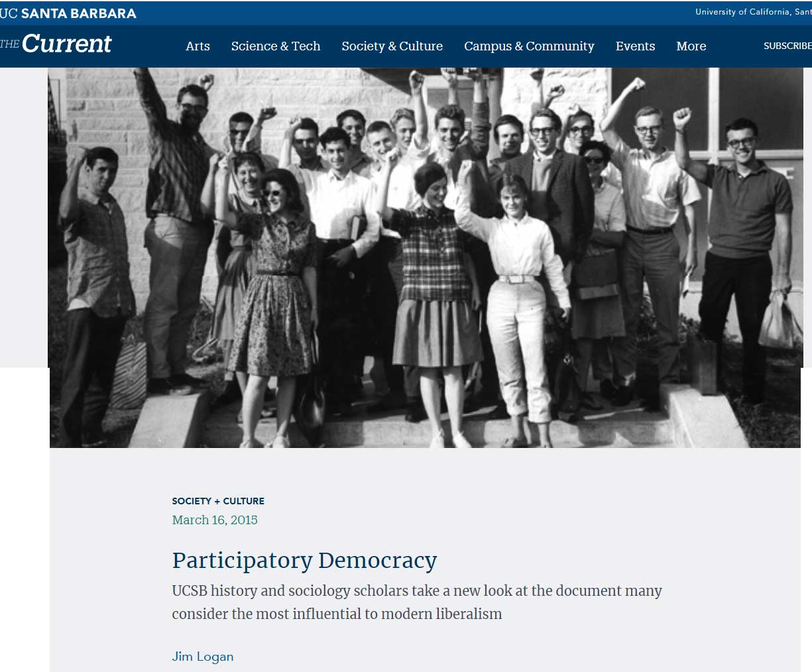Open the Arts section
Screen dimensions: 812x672
(x=198, y=46)
